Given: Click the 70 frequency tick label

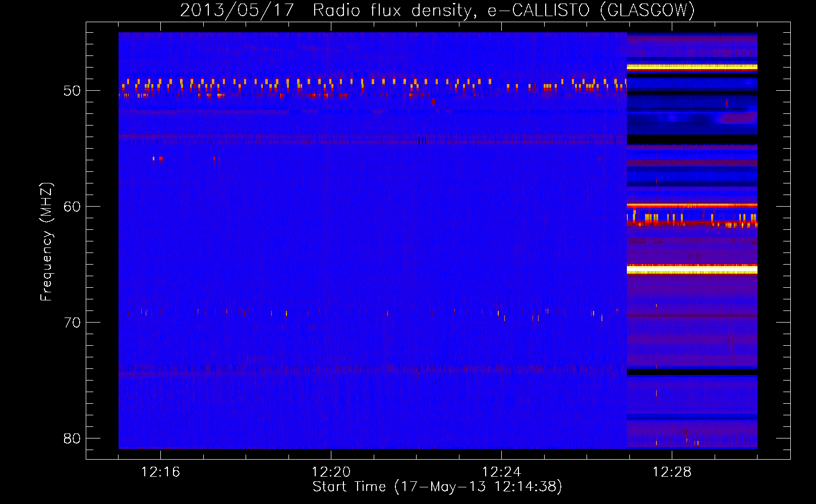Looking at the screenshot, I should [72, 323].
